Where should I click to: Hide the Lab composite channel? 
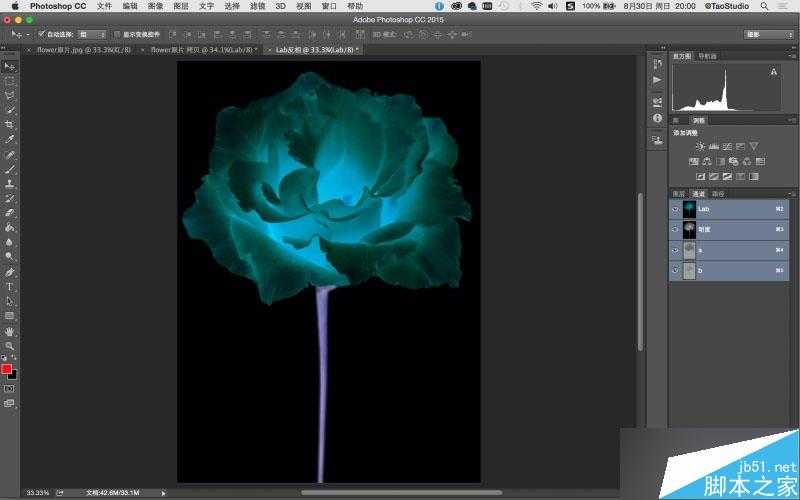pos(676,209)
